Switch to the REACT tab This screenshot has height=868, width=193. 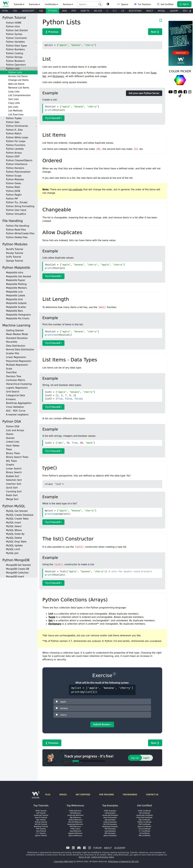pos(150,11)
